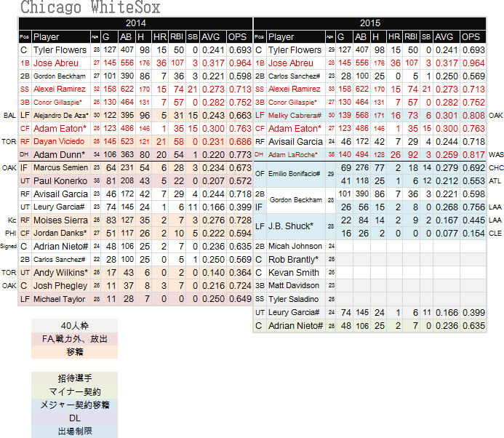The image size is (504, 438).
Task: Click the Signed label beside Adrian Nieto
Action: click(8, 247)
